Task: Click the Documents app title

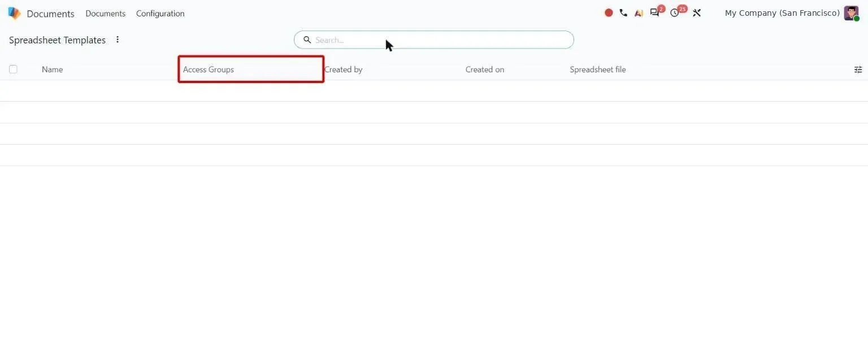Action: [x=50, y=14]
